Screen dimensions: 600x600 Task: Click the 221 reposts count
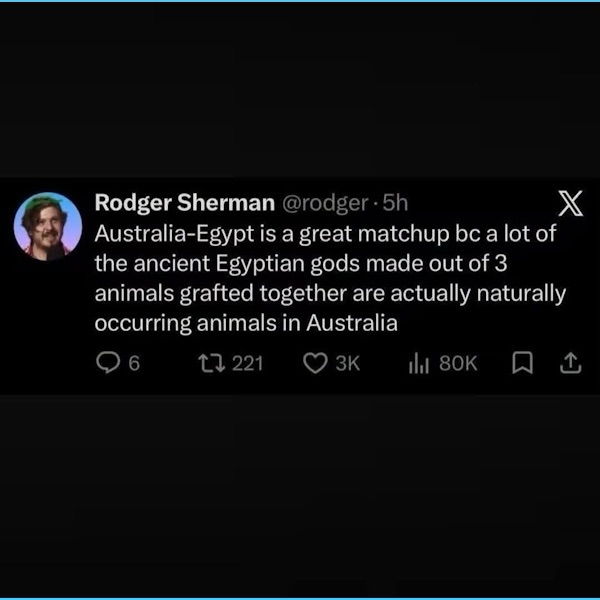click(x=248, y=363)
